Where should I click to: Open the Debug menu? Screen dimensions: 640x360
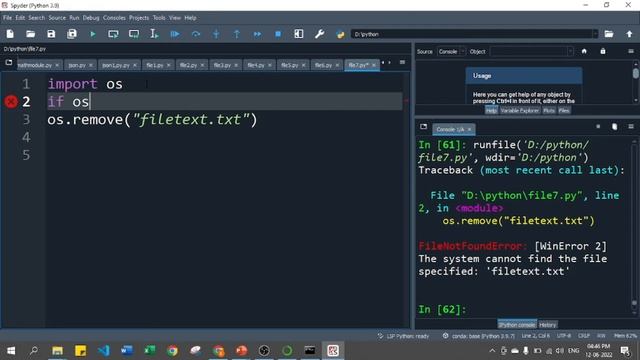(91, 18)
